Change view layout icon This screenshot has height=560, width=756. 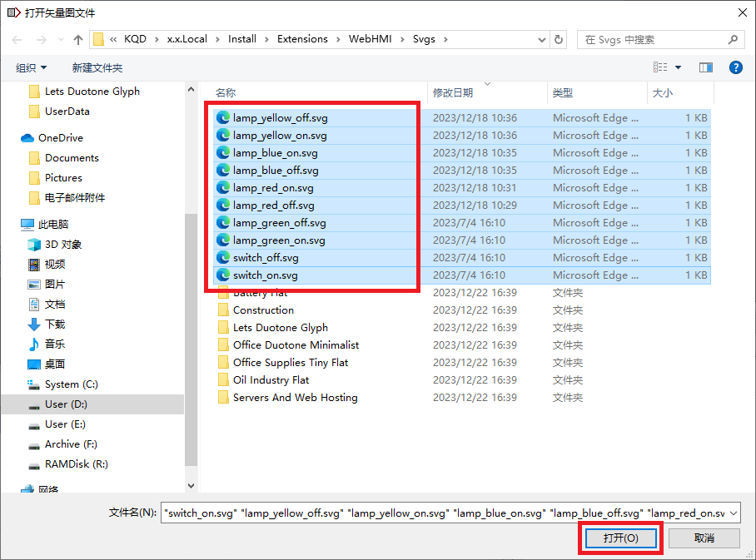tap(660, 67)
